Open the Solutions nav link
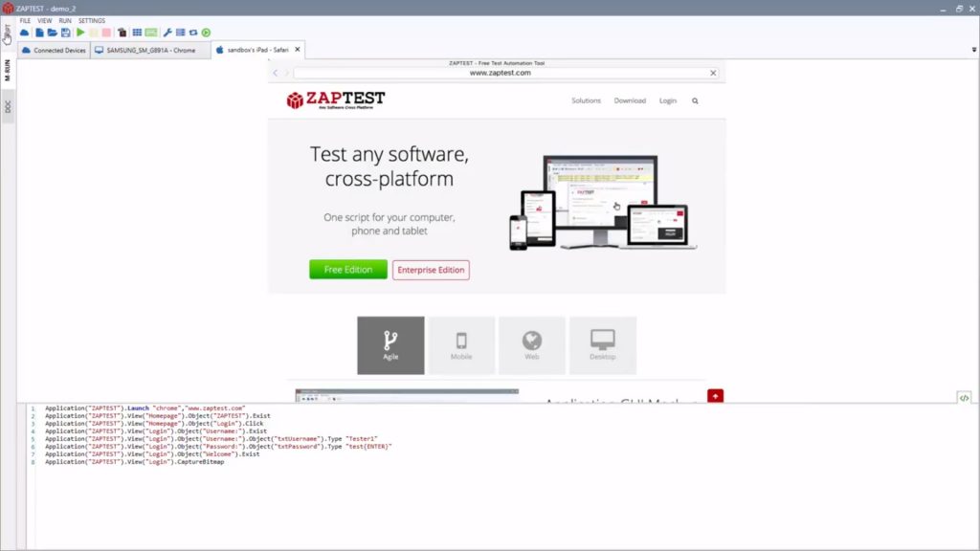This screenshot has width=980, height=551. click(x=587, y=100)
